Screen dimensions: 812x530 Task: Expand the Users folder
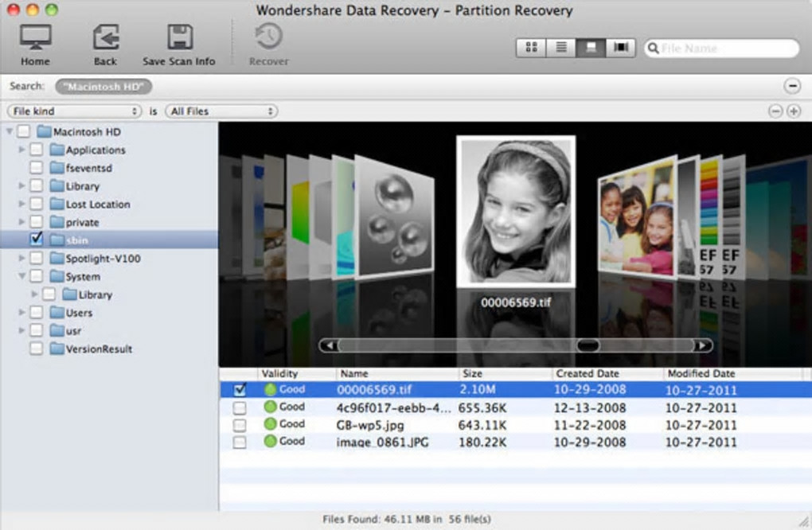[x=21, y=313]
